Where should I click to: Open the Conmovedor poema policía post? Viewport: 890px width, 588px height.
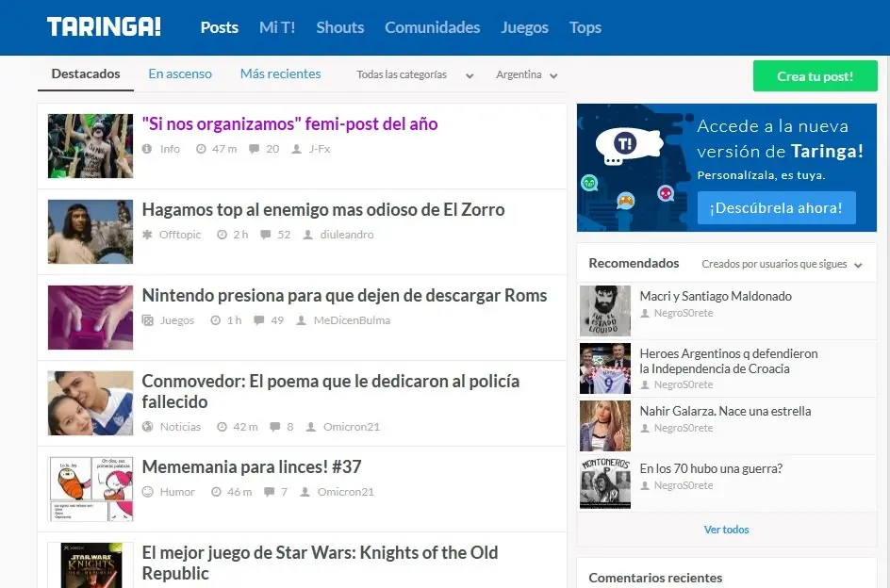pyautogui.click(x=331, y=391)
